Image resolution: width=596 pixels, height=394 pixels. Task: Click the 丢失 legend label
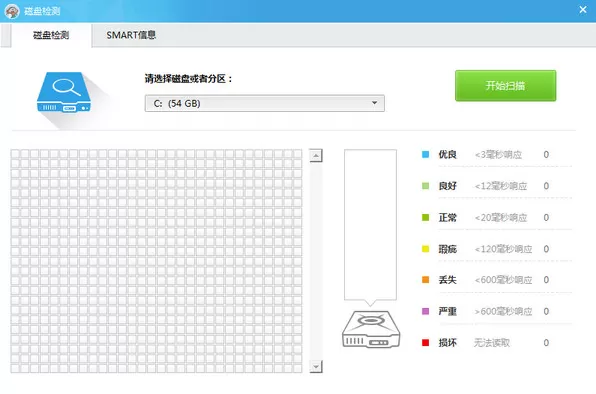click(x=447, y=280)
